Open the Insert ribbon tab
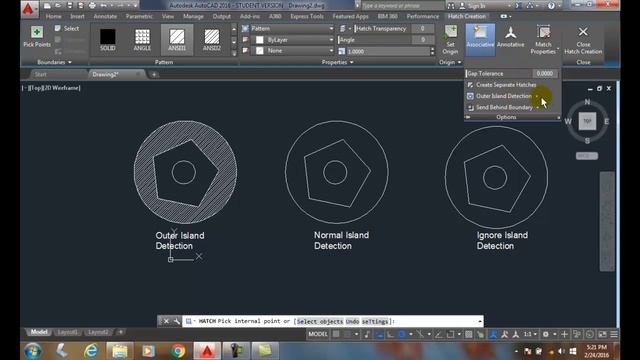 click(77, 16)
